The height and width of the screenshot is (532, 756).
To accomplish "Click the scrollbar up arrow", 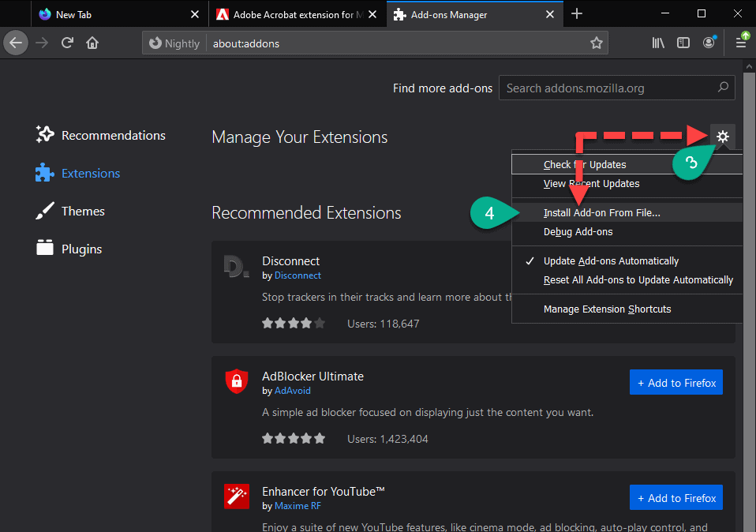I will (x=749, y=66).
